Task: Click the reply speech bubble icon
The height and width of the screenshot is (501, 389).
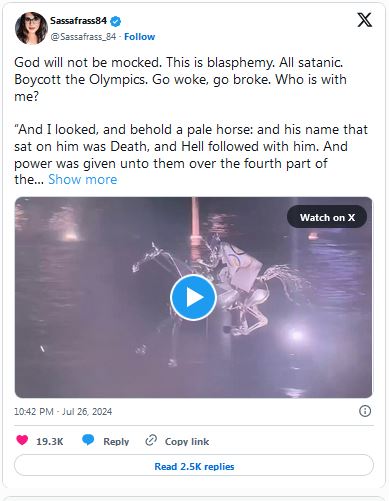Action: click(88, 440)
